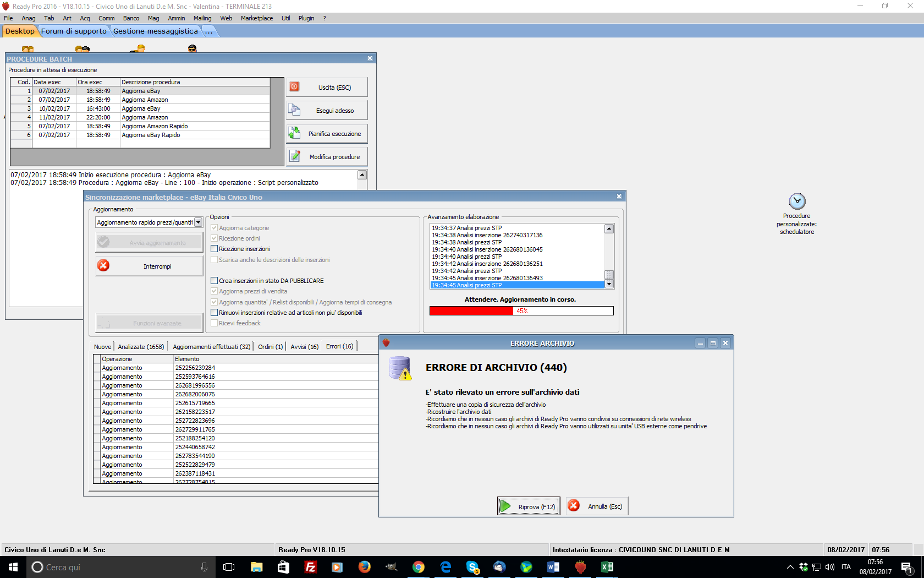This screenshot has height=578, width=924.
Task: Open Skype from the taskbar
Action: click(x=472, y=567)
